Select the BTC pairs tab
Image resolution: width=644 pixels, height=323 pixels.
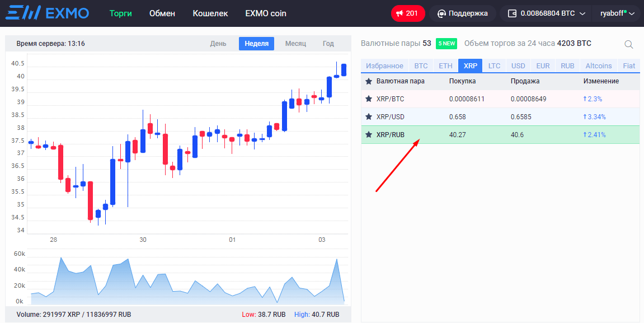(421, 65)
